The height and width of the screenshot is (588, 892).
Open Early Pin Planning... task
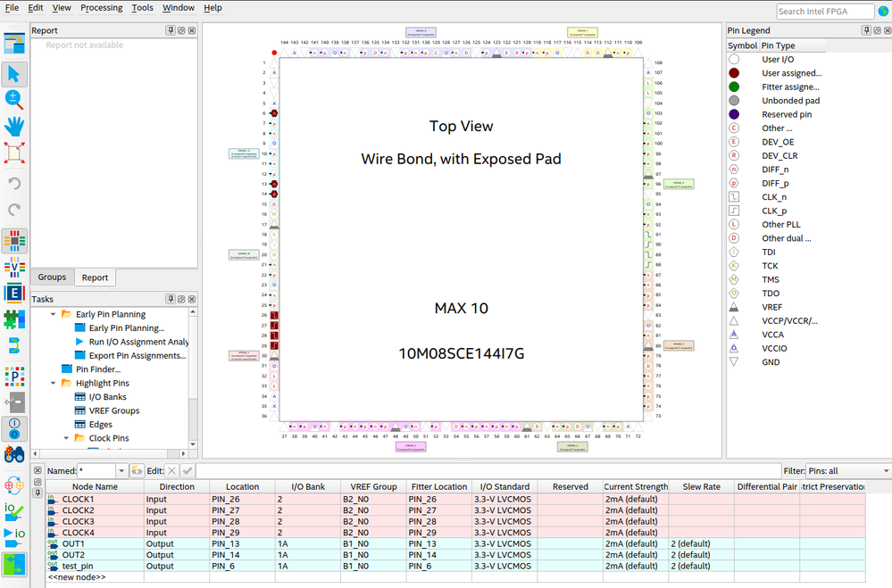[126, 328]
